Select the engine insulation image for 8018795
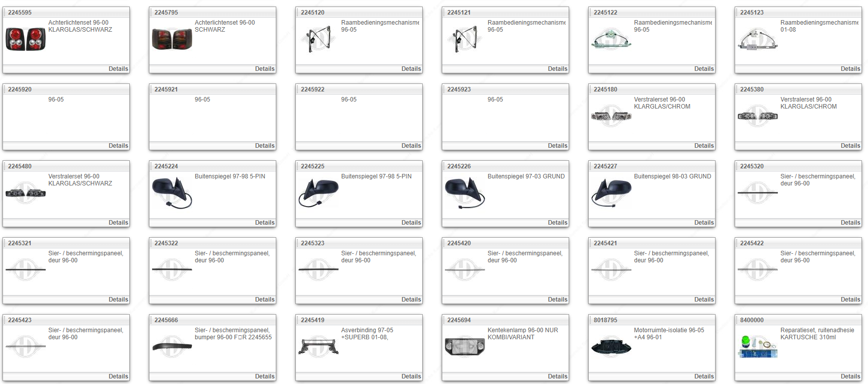The width and height of the screenshot is (868, 384). (x=611, y=347)
